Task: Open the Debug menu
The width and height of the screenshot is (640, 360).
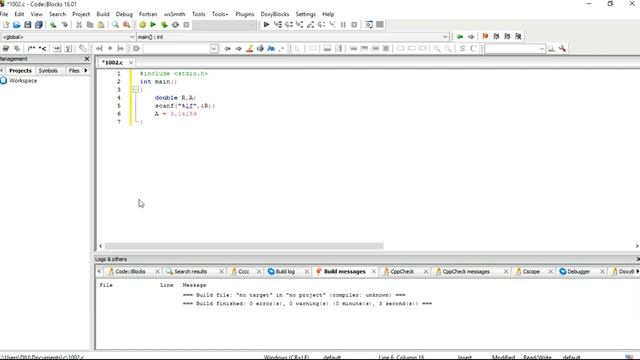Action: coord(124,14)
